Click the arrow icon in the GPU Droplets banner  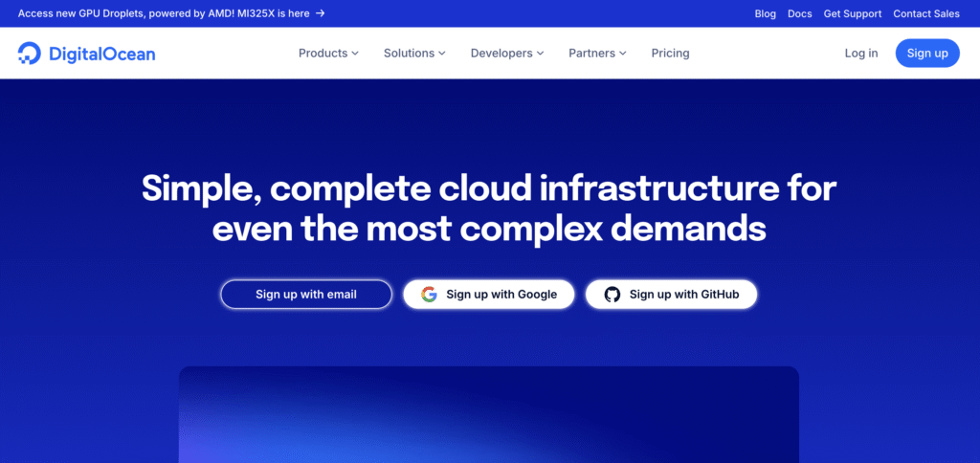pyautogui.click(x=320, y=13)
